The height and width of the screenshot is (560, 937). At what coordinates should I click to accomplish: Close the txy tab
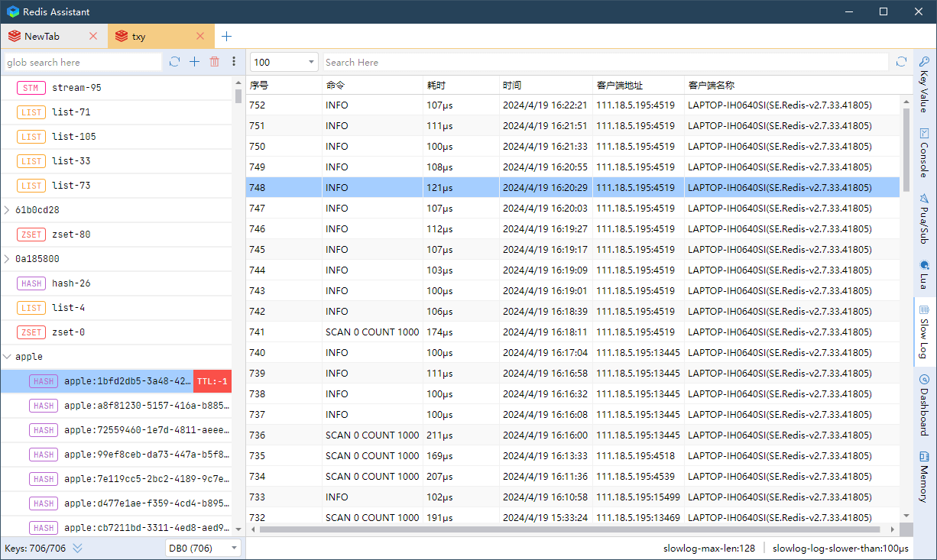[200, 36]
